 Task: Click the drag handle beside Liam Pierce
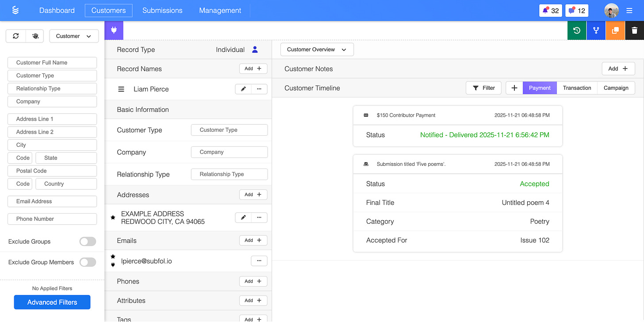(x=121, y=89)
